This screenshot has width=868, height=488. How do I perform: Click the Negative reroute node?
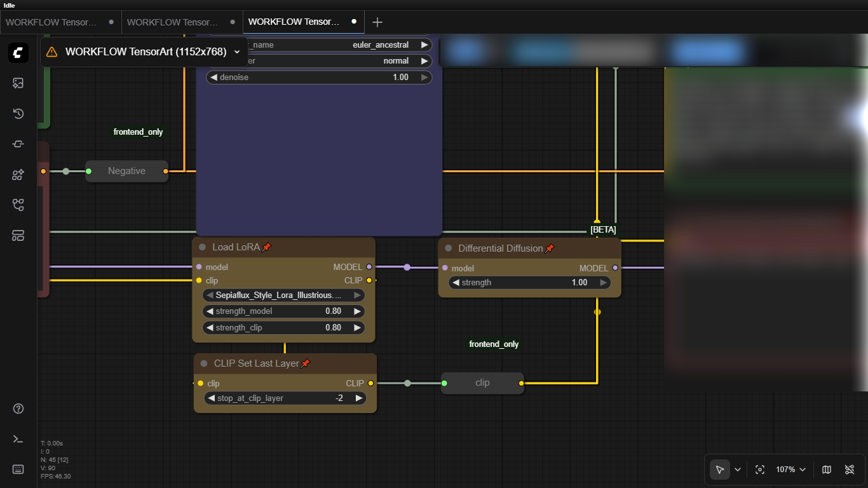[x=126, y=171]
